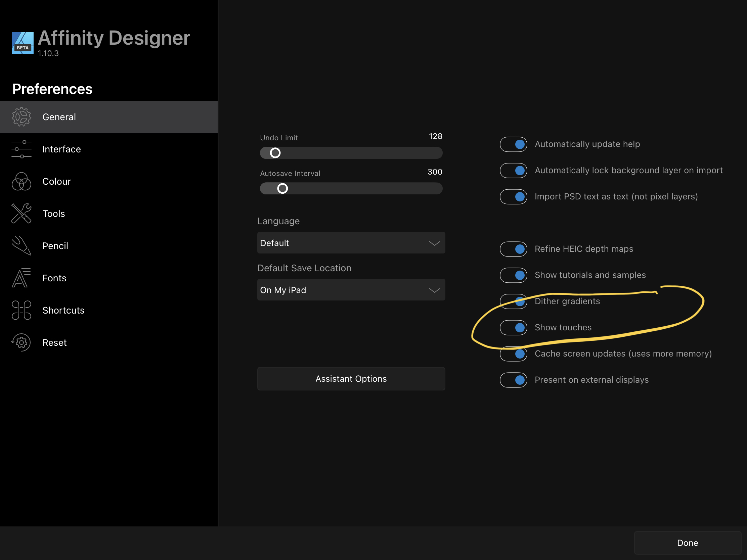Click the Undo Limit label text
The height and width of the screenshot is (560, 747).
coord(278,138)
